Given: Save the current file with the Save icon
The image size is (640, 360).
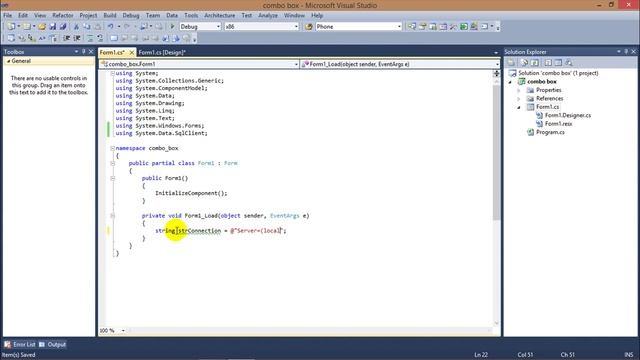Looking at the screenshot, I should [x=53, y=27].
